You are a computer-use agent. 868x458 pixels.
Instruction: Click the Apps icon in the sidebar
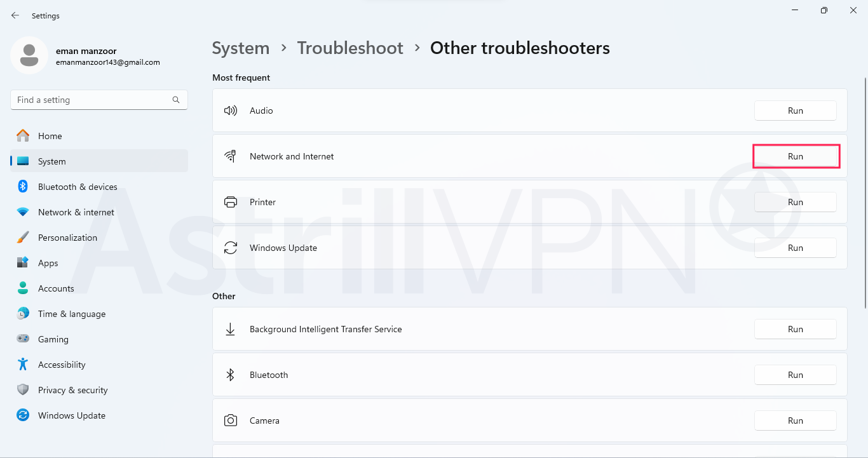(x=23, y=263)
